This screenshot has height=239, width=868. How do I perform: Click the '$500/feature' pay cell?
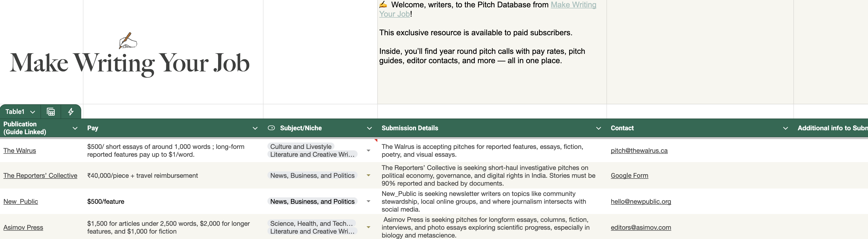coord(173,201)
